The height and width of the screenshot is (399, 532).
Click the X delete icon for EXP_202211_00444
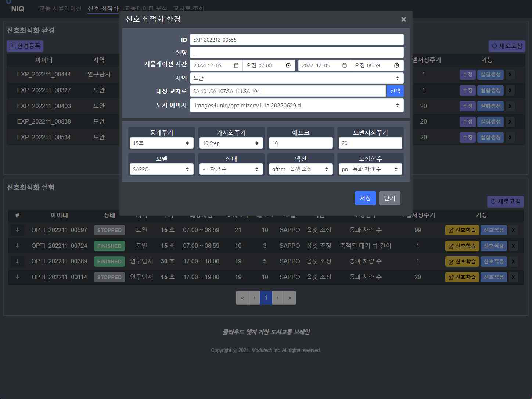click(x=510, y=75)
